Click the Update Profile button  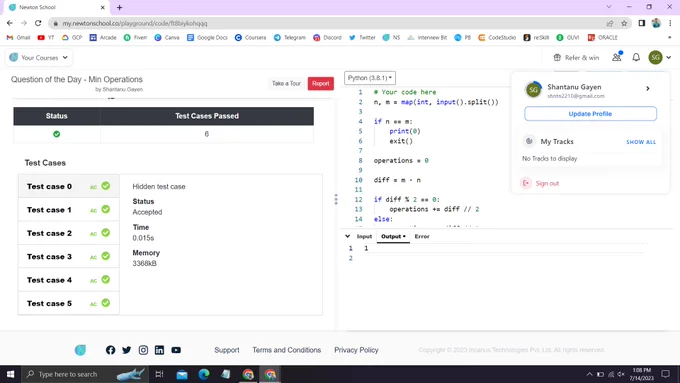point(590,114)
